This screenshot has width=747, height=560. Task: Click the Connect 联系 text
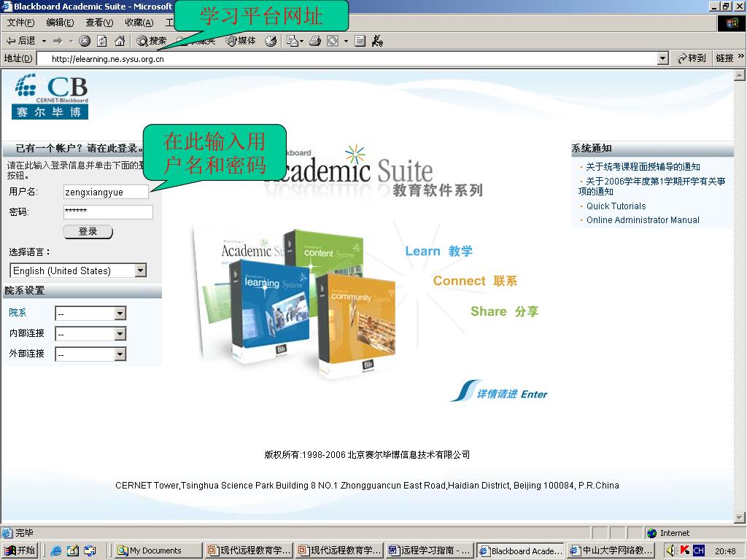click(x=475, y=281)
